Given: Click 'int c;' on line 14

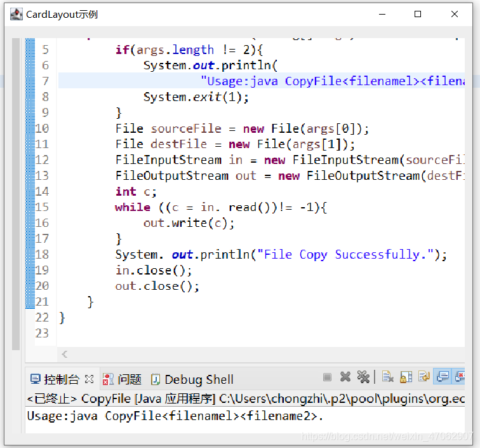Looking at the screenshot, I should click(137, 192).
